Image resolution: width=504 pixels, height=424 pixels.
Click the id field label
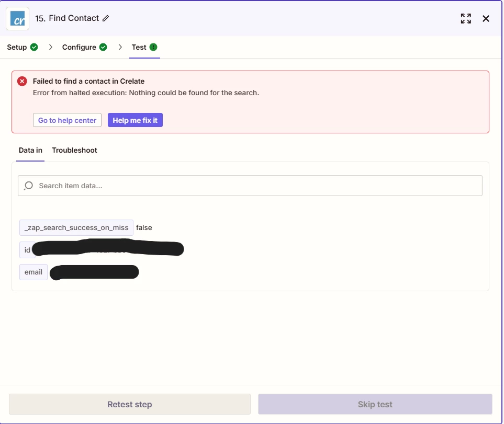click(27, 250)
